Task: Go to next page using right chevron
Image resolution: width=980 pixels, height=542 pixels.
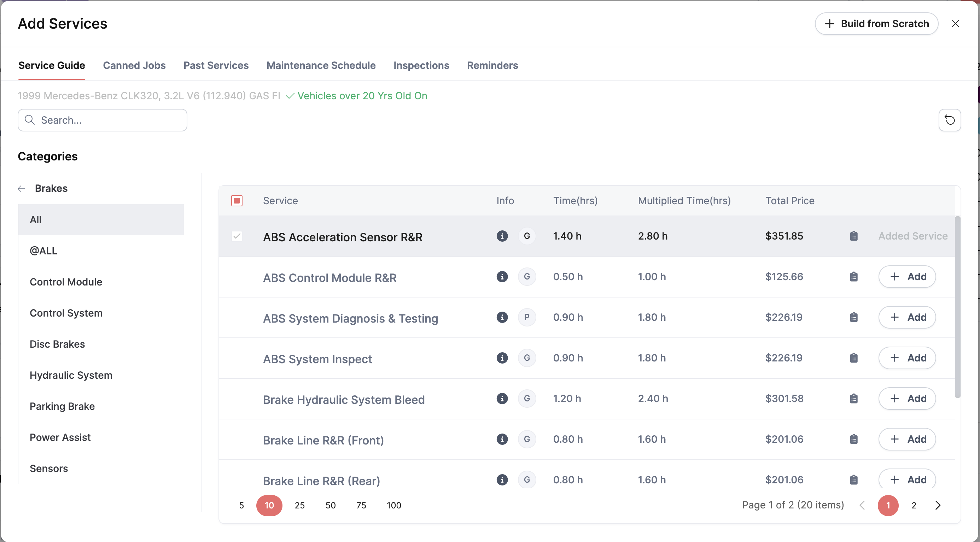Action: (937, 505)
